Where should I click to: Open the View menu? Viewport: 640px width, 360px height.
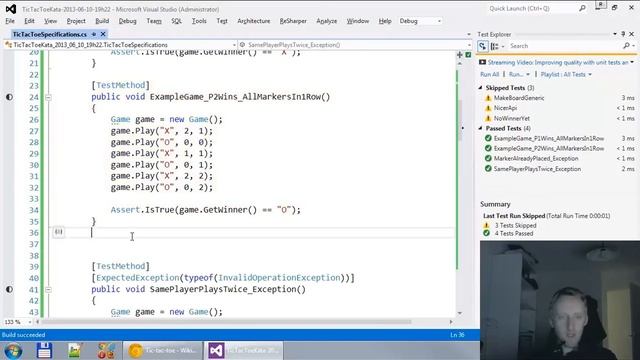click(51, 21)
